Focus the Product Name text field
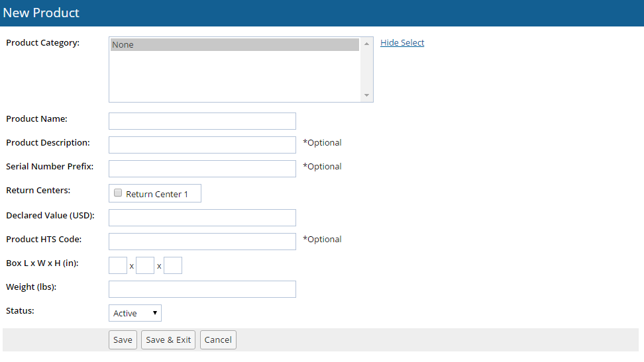This screenshot has width=644, height=362. 202,121
